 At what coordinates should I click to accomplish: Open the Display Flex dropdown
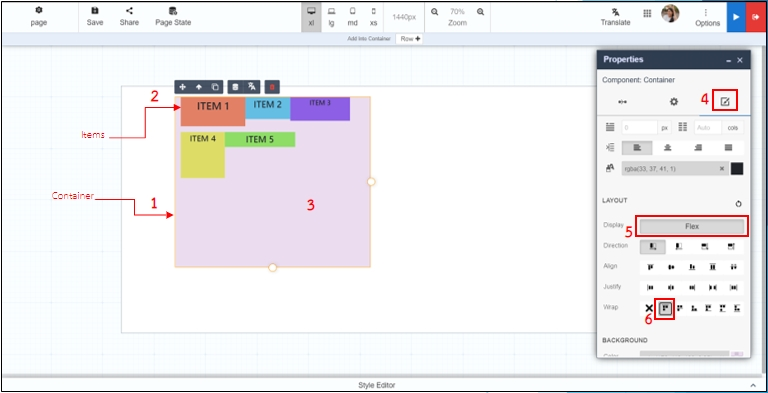692,226
